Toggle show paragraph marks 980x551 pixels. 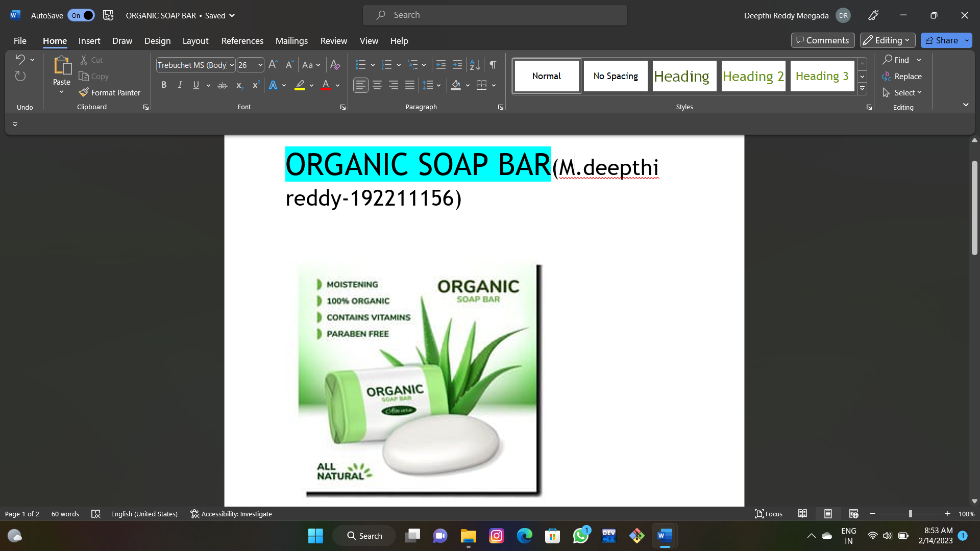point(493,65)
